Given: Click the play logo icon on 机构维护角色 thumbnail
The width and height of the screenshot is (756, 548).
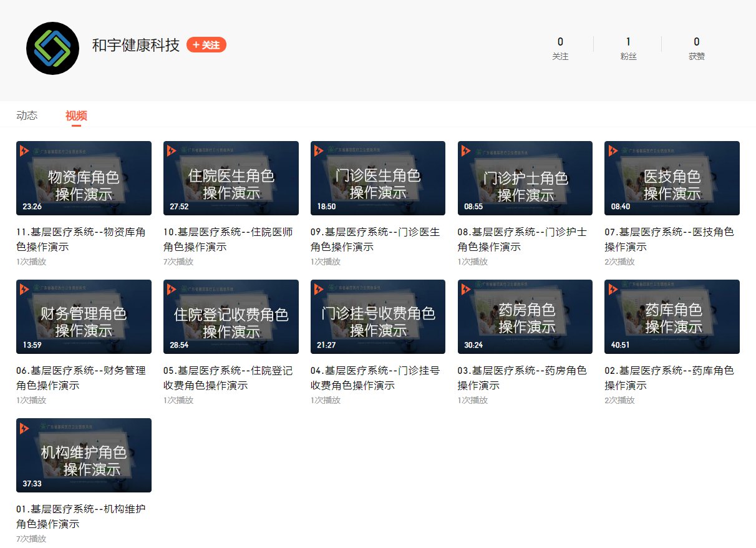Looking at the screenshot, I should (24, 428).
